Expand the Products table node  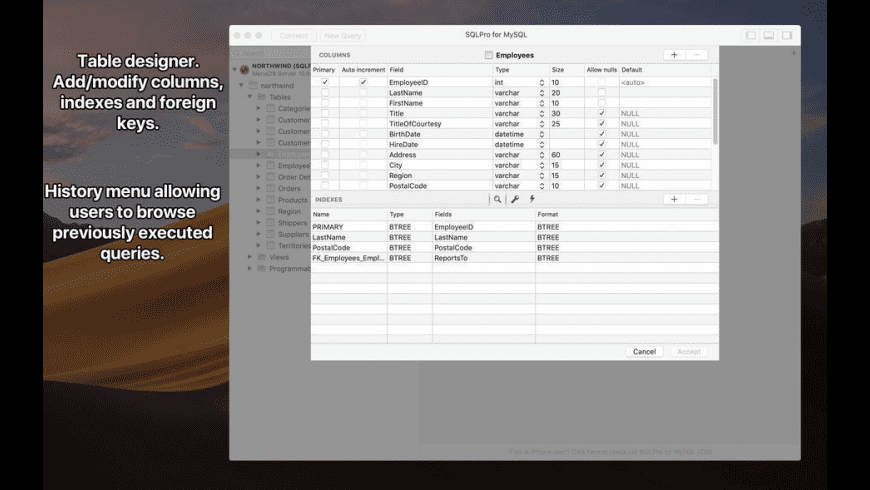coord(259,200)
